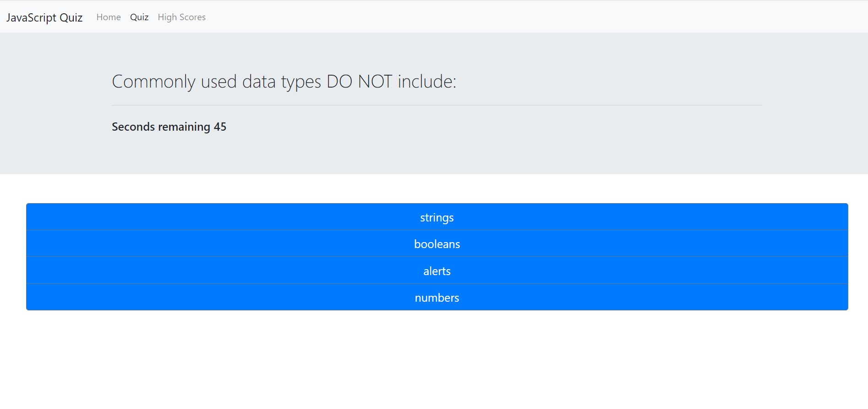Select "strings" to submit your response
This screenshot has width=868, height=409.
click(437, 217)
